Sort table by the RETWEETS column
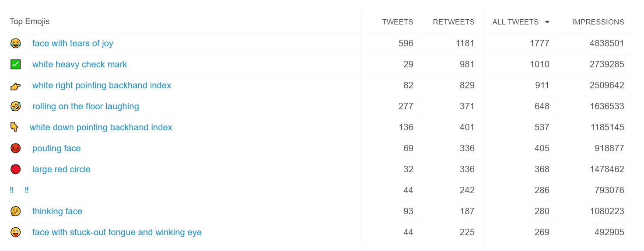Viewport: 644px width, 251px height. click(453, 22)
